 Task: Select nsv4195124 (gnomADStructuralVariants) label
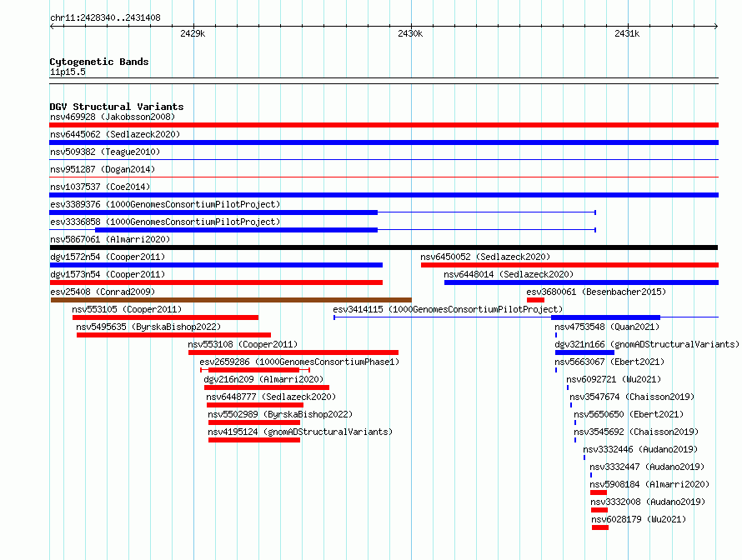(300, 432)
